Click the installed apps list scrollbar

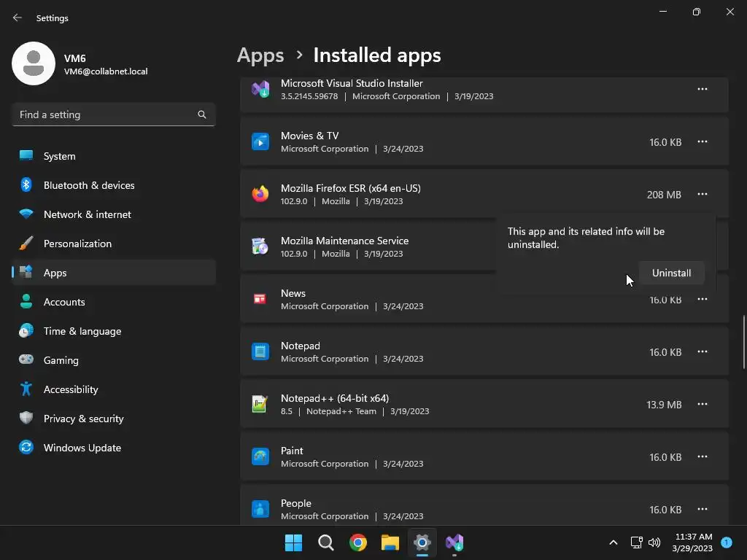tap(744, 341)
